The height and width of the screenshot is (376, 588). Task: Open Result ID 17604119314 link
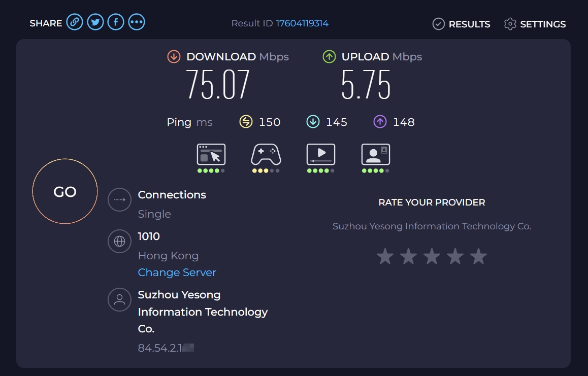[302, 23]
